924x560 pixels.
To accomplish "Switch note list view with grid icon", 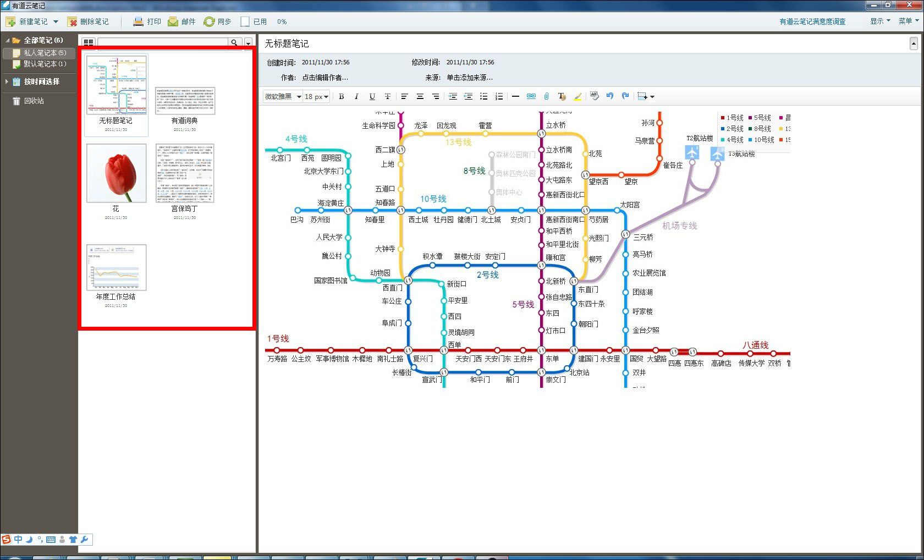I will click(89, 42).
